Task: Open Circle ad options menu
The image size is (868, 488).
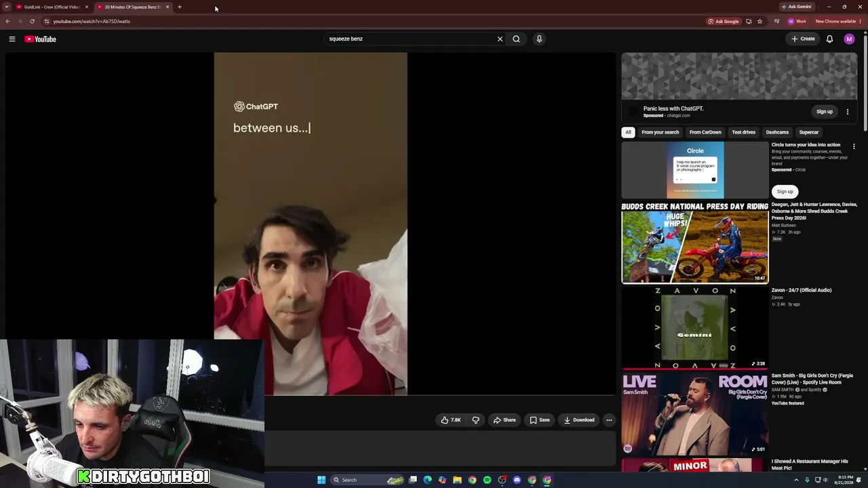Action: pos(854,146)
